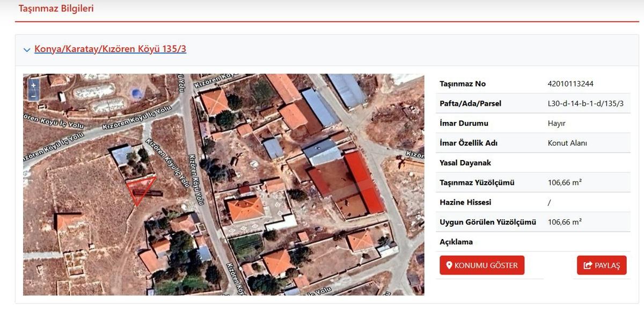
Task: Click the Hazine Hissesi row label
Action: point(465,203)
